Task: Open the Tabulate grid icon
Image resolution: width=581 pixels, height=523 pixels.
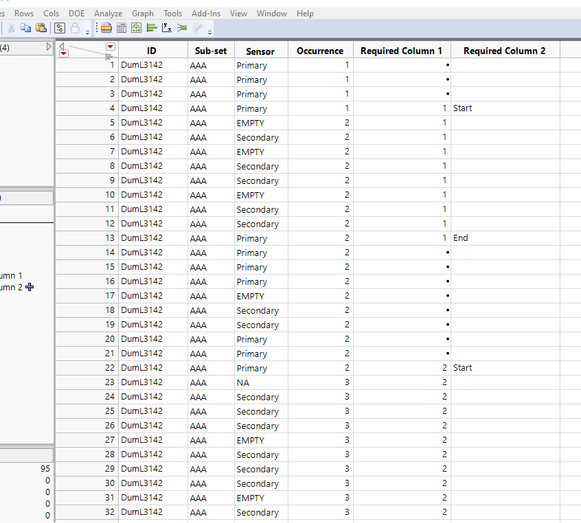Action: coord(122,28)
